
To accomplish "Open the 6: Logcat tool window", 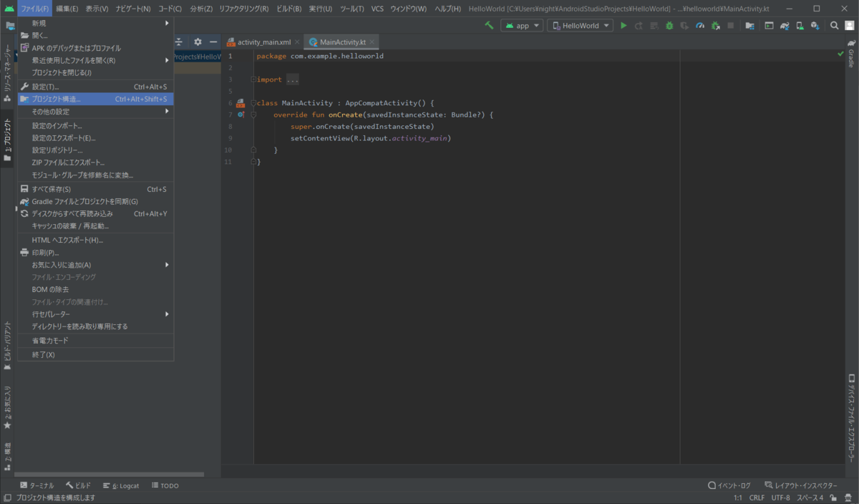I will pos(121,485).
